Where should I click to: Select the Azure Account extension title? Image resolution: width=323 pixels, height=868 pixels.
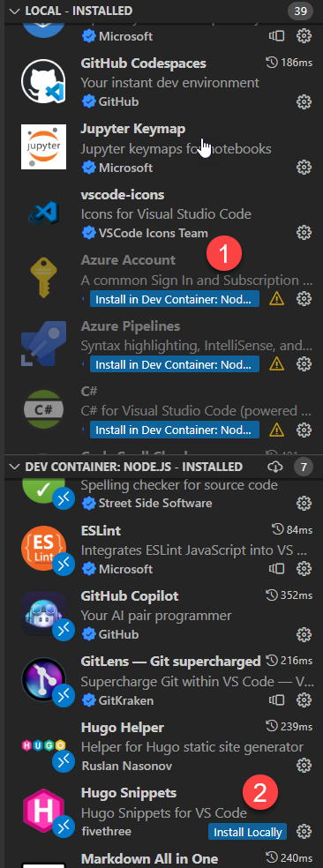pos(128,260)
